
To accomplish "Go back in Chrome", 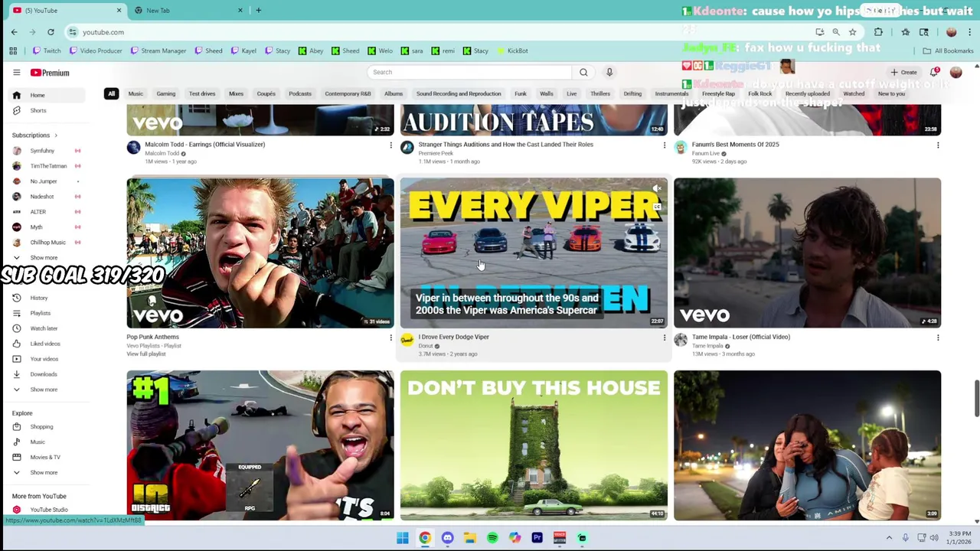I will point(14,32).
